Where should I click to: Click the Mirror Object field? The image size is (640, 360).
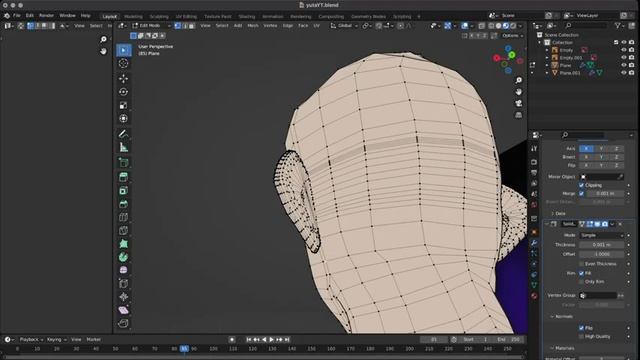pyautogui.click(x=602, y=177)
